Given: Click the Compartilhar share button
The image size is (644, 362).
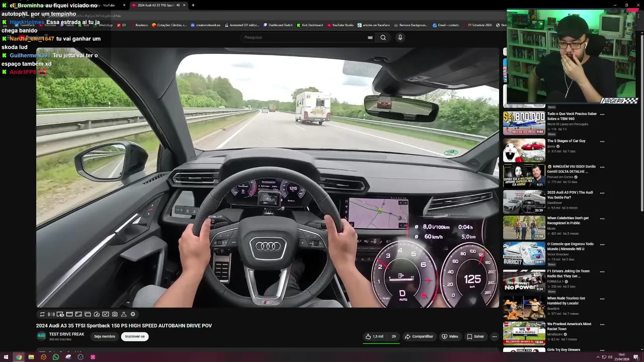Looking at the screenshot, I should pos(419,336).
